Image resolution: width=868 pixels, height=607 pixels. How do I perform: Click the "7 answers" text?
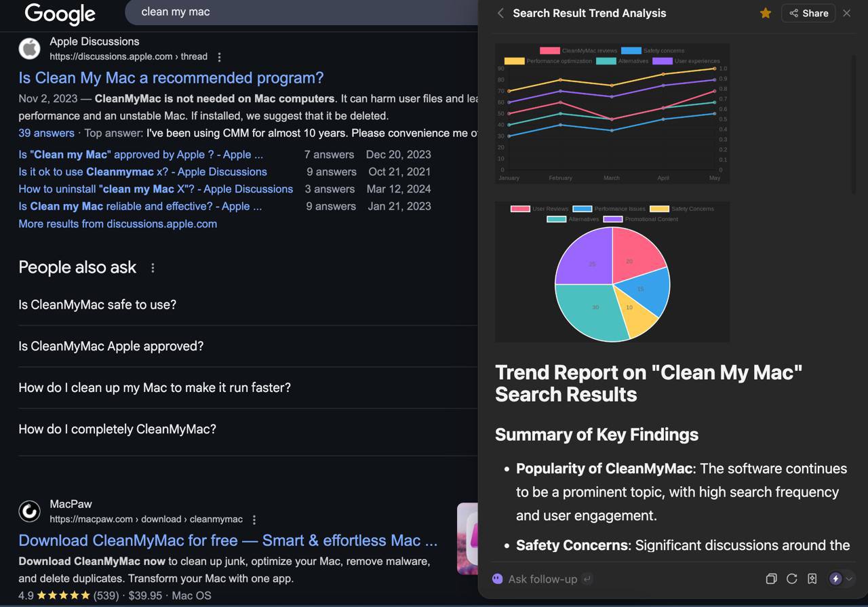(329, 155)
